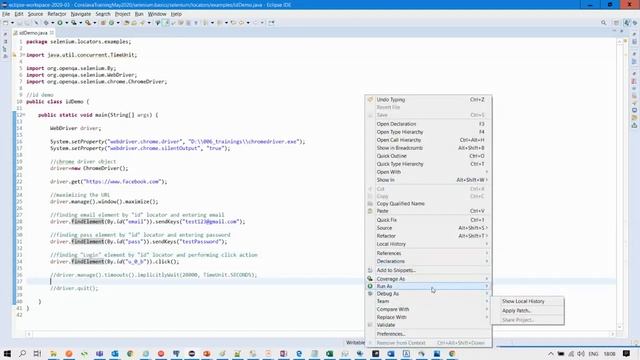This screenshot has width=640, height=360.
Task: Click the External Tools run icon
Action: tap(88, 23)
